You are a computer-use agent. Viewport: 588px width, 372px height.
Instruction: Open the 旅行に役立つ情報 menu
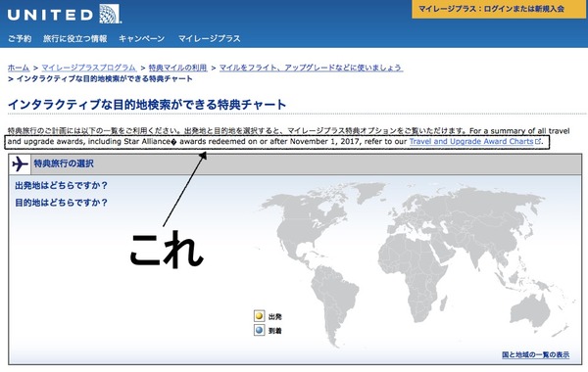pos(75,38)
